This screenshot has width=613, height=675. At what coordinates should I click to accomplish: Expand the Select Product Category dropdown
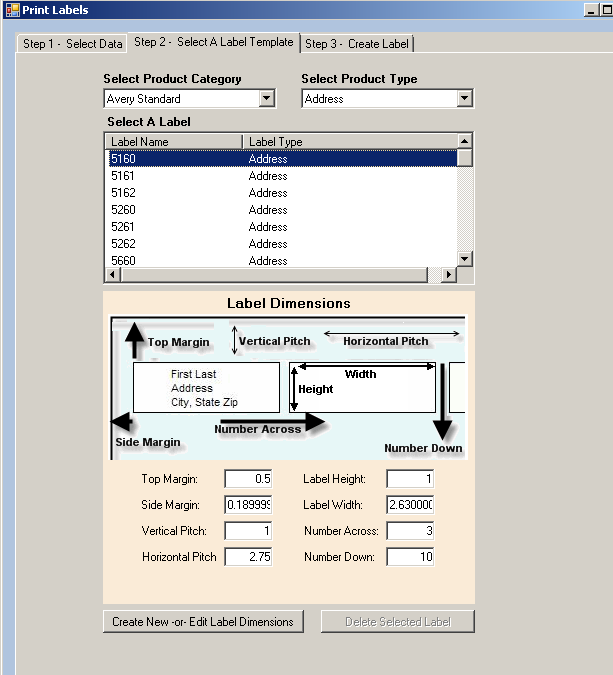(266, 99)
